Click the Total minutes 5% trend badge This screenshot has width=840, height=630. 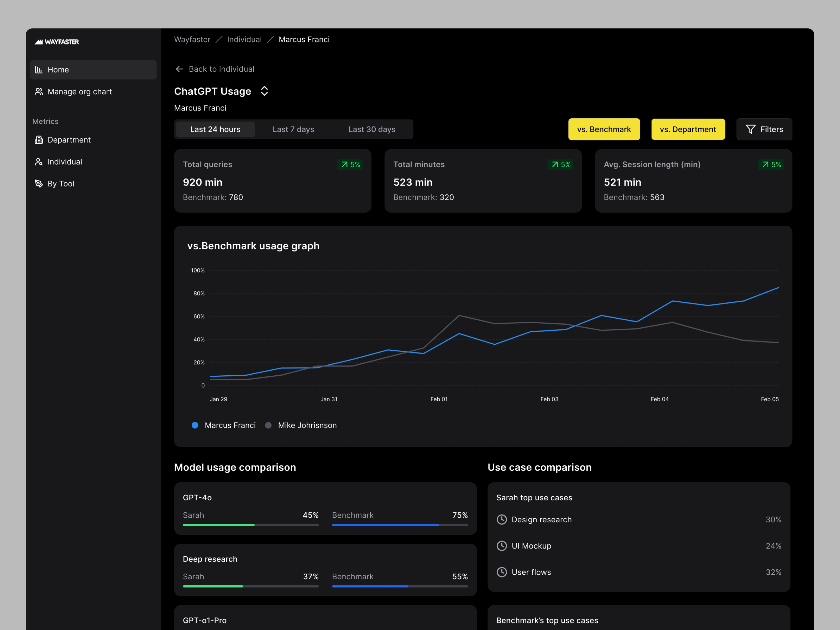tap(560, 164)
